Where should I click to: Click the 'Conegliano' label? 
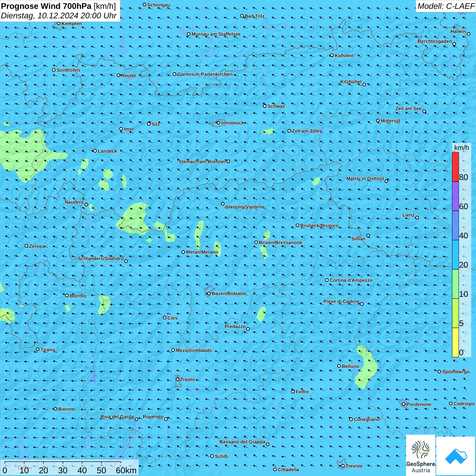click(367, 419)
